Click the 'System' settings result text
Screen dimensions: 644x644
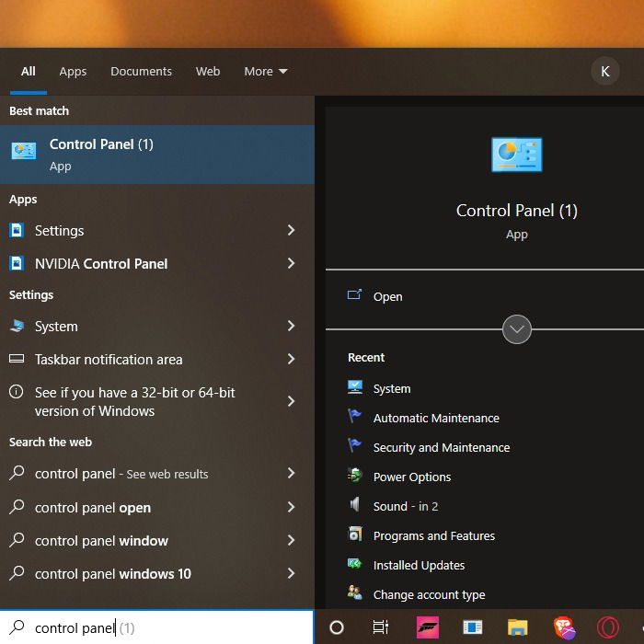56,327
